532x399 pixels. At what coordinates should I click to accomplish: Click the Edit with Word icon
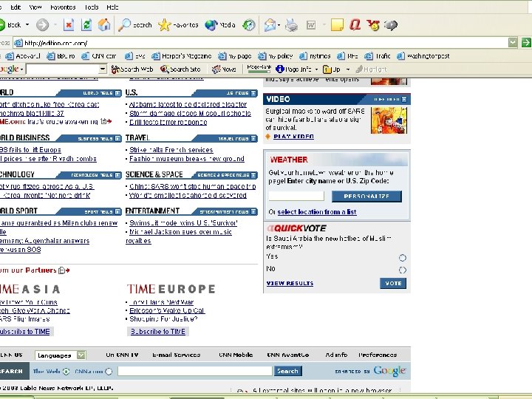(311, 25)
